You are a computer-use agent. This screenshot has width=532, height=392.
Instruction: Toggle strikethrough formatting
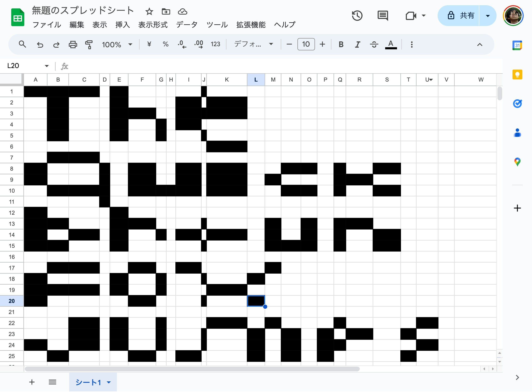coord(374,44)
